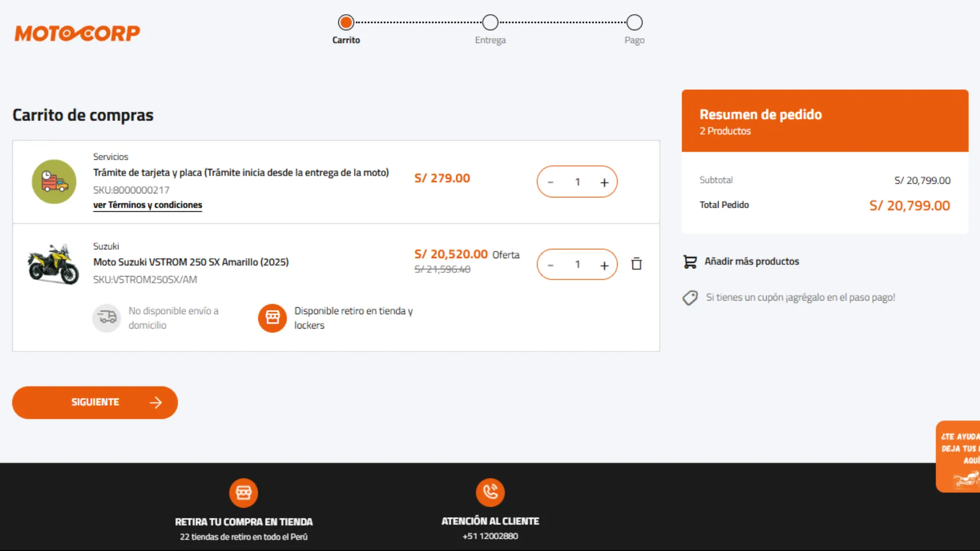
Task: Click RETIRA TU COMPRA EN TIENDA text
Action: [243, 522]
